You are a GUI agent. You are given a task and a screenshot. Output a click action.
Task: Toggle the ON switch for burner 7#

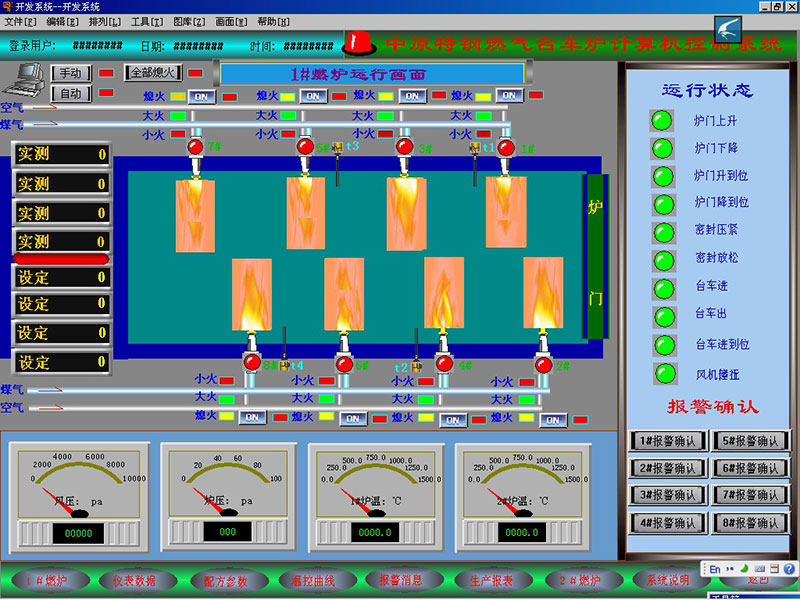tap(201, 97)
